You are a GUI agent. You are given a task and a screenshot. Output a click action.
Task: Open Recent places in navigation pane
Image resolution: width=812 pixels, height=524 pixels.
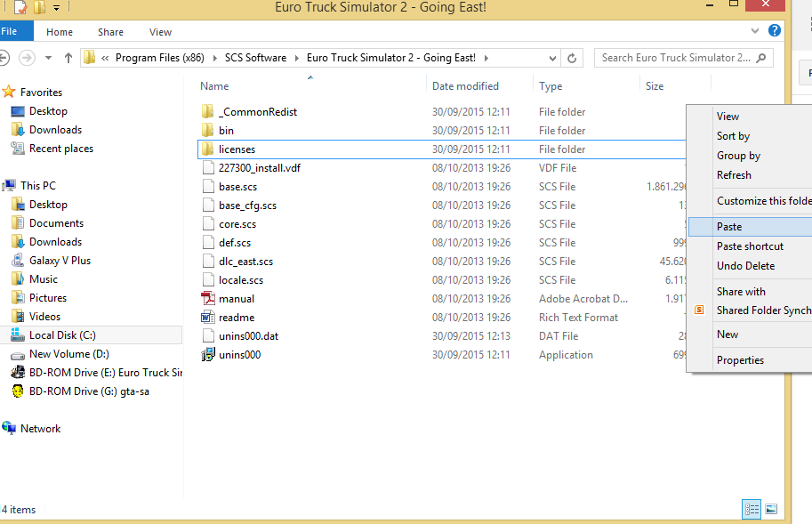coord(61,148)
